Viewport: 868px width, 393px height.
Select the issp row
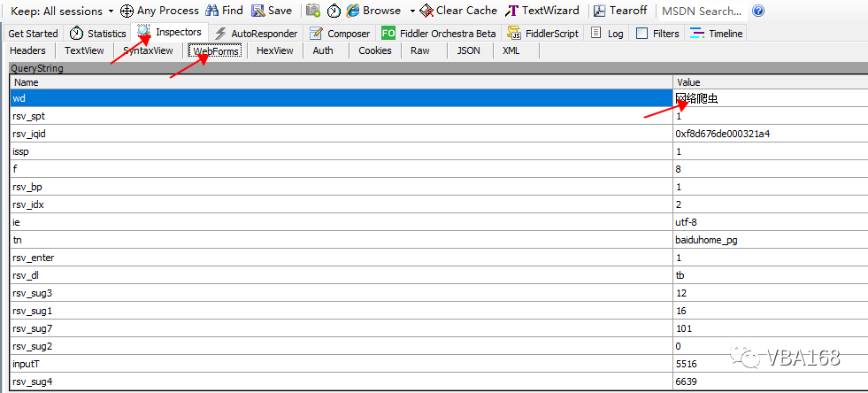point(439,151)
